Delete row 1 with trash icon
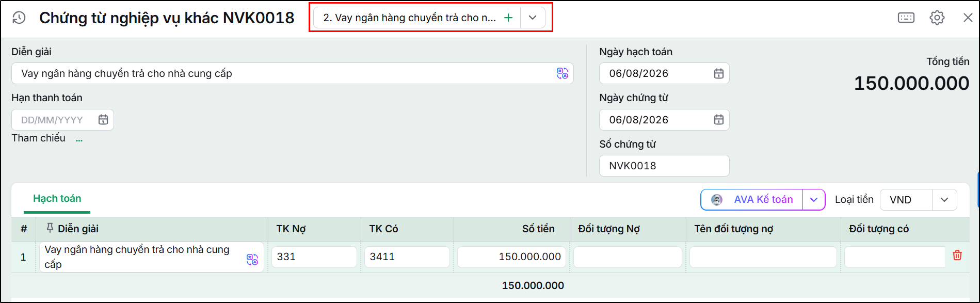Image resolution: width=980 pixels, height=303 pixels. point(957,255)
